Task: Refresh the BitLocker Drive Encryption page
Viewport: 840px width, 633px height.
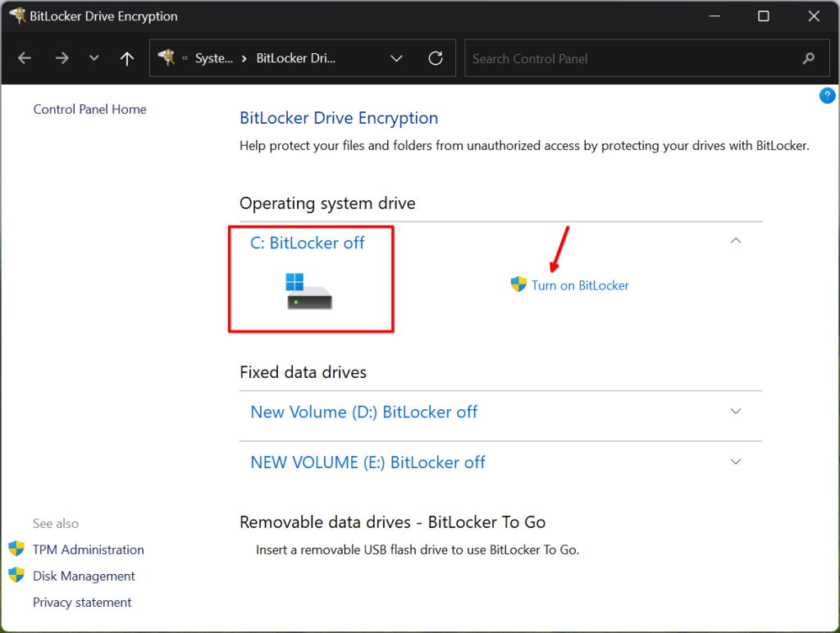Action: tap(436, 58)
